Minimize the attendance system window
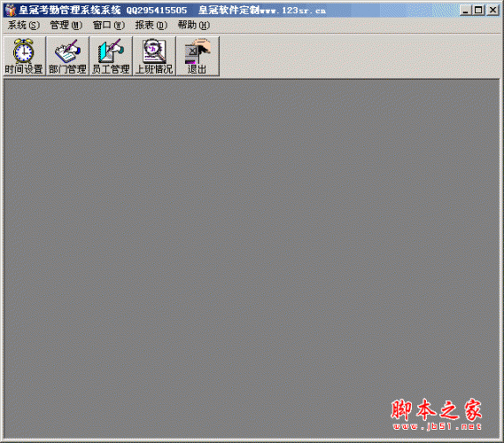Viewport: 504px width, 443px height. [465, 11]
